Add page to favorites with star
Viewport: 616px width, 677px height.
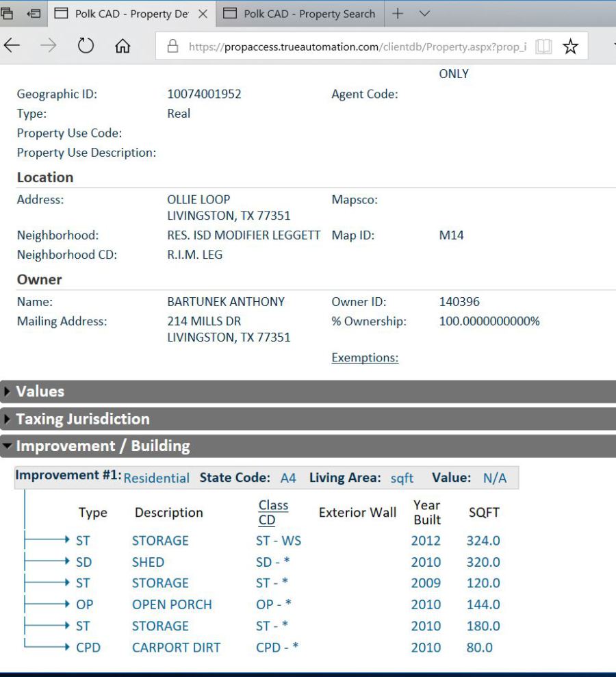pos(570,47)
